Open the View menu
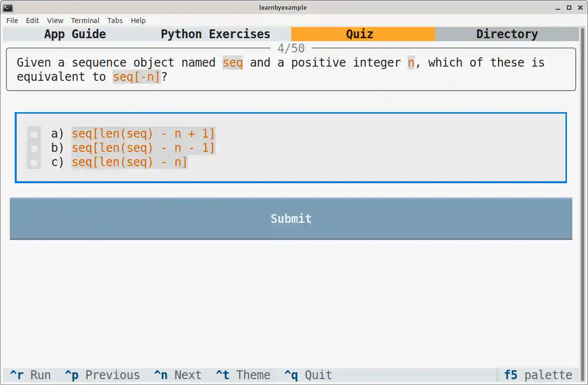Image resolution: width=588 pixels, height=385 pixels. [55, 21]
